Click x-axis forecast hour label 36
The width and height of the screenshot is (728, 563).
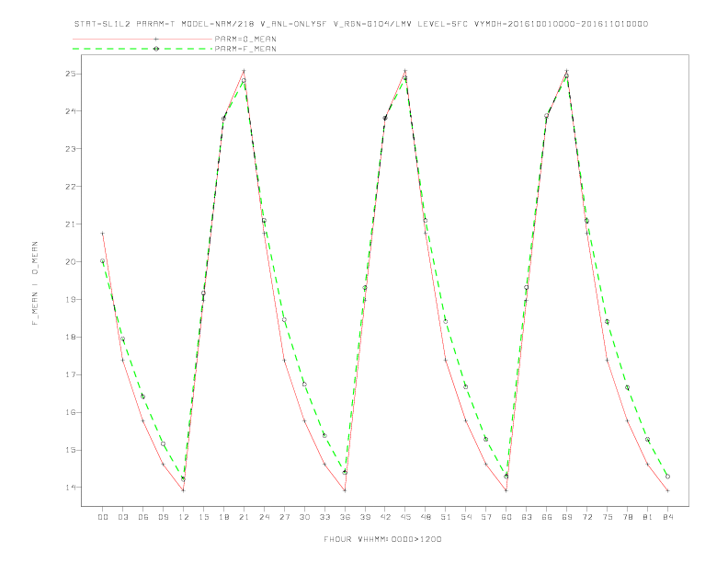click(345, 517)
